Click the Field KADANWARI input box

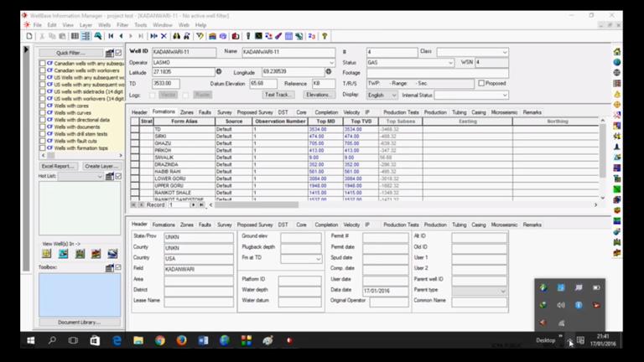click(199, 270)
